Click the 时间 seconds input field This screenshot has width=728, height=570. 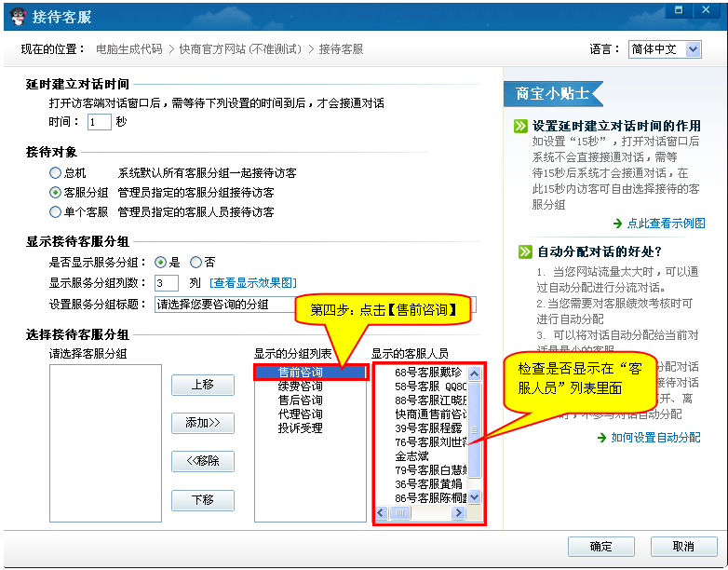pyautogui.click(x=99, y=122)
